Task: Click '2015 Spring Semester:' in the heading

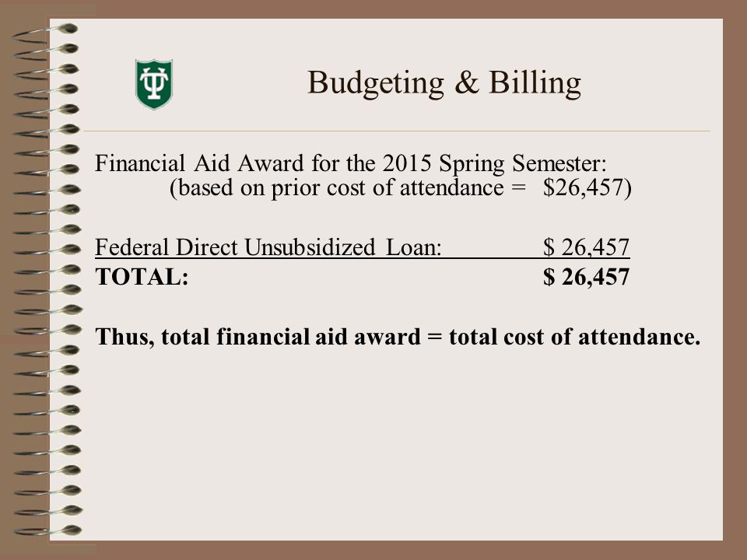Action: pyautogui.click(x=495, y=163)
